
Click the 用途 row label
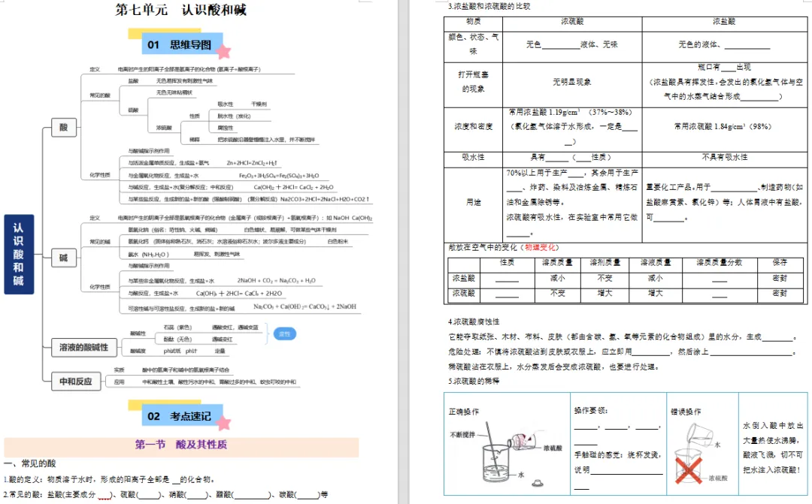pyautogui.click(x=474, y=202)
